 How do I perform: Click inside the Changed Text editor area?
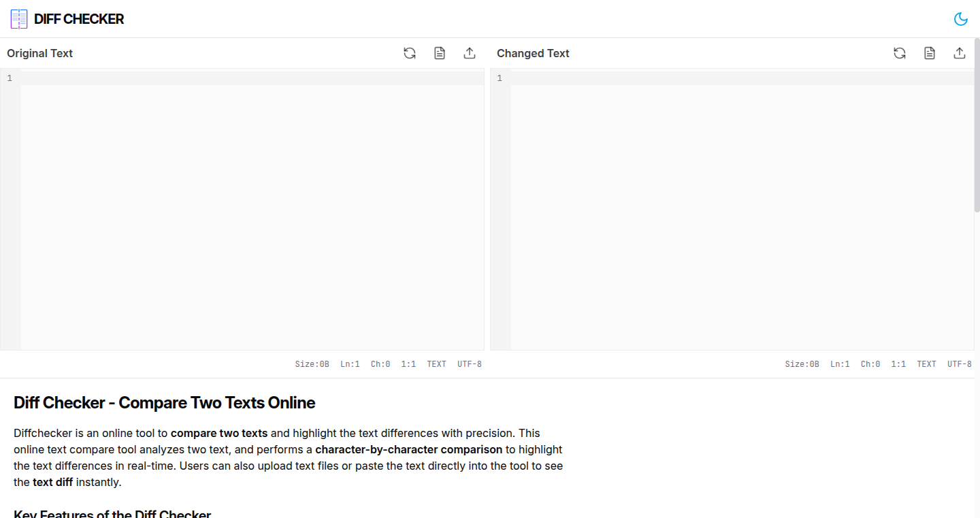tap(742, 210)
